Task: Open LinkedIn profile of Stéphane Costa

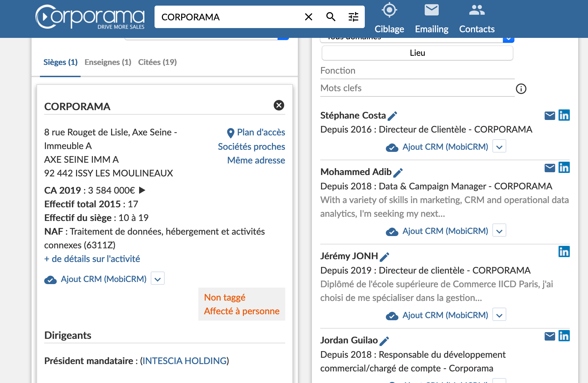Action: pos(564,115)
